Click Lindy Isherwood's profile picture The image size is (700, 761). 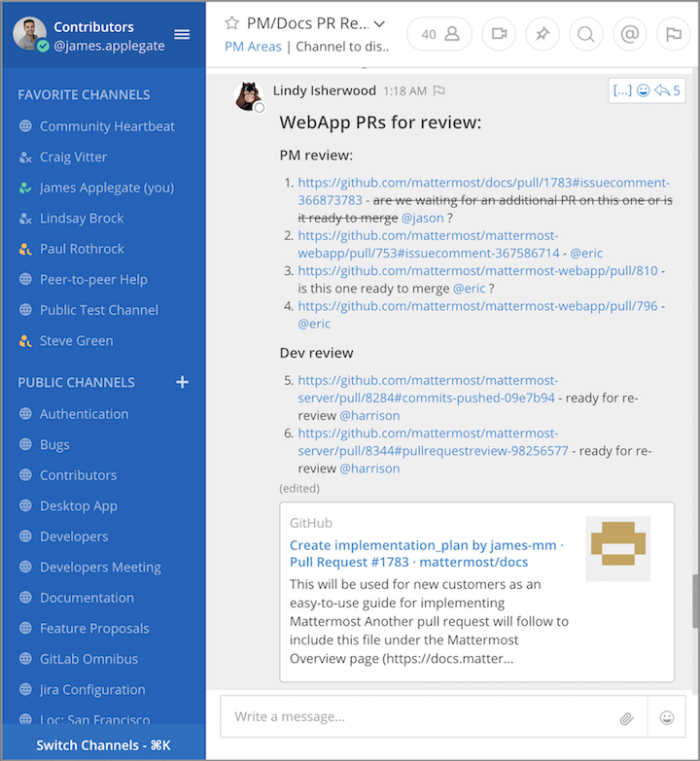249,96
